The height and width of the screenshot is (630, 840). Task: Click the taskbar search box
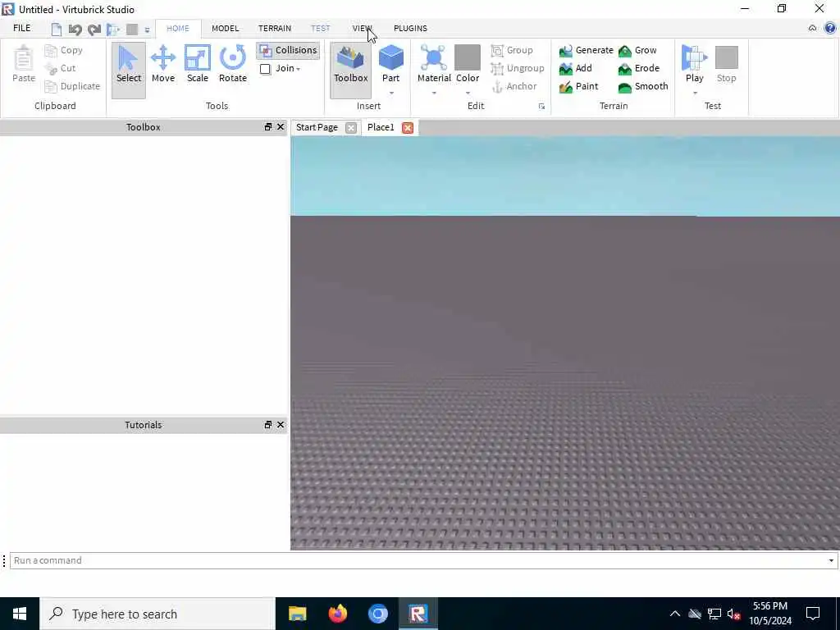(x=157, y=614)
